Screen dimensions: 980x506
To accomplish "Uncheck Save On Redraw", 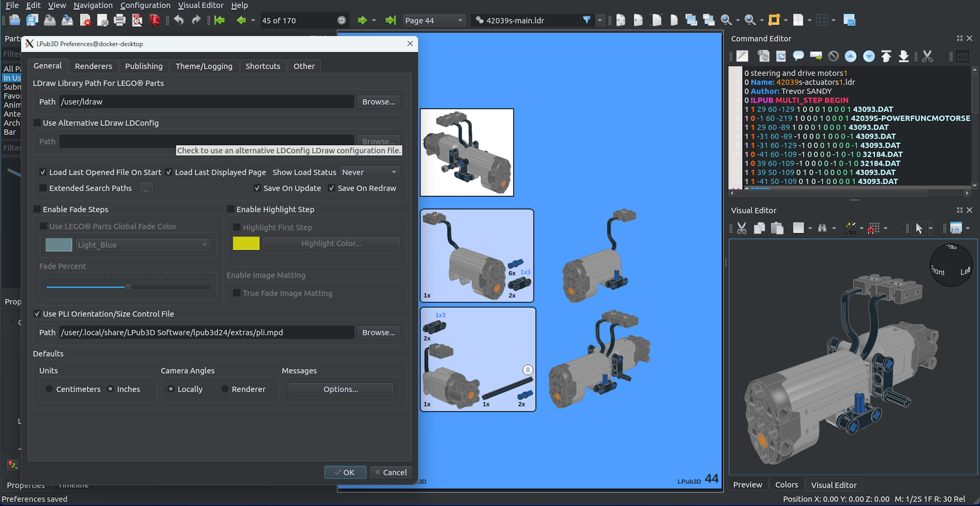I will point(331,188).
